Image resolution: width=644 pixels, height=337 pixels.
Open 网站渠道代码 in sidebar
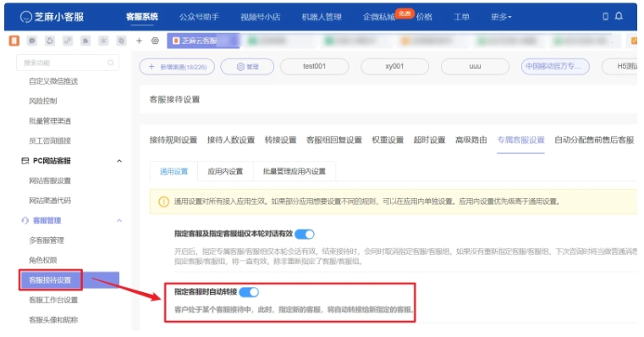50,201
